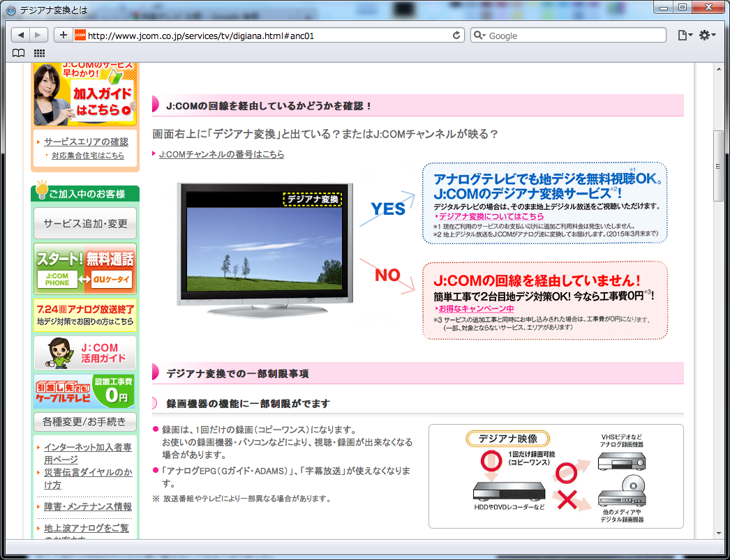Viewport: 730px width, 560px height.
Task: Open 災害伝言ダイヤルのかけ方 link
Action: [88, 478]
